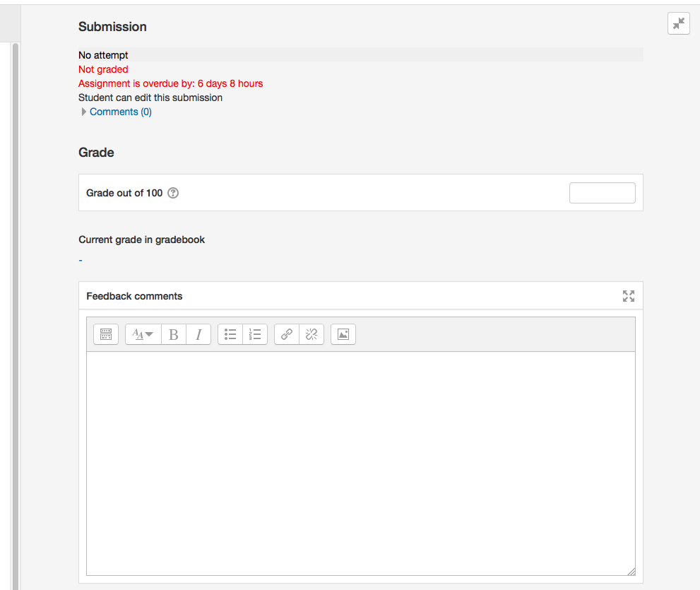Screen dimensions: 700x590
Task: Click the 'Assignment is overdue by' message
Action: coord(170,83)
